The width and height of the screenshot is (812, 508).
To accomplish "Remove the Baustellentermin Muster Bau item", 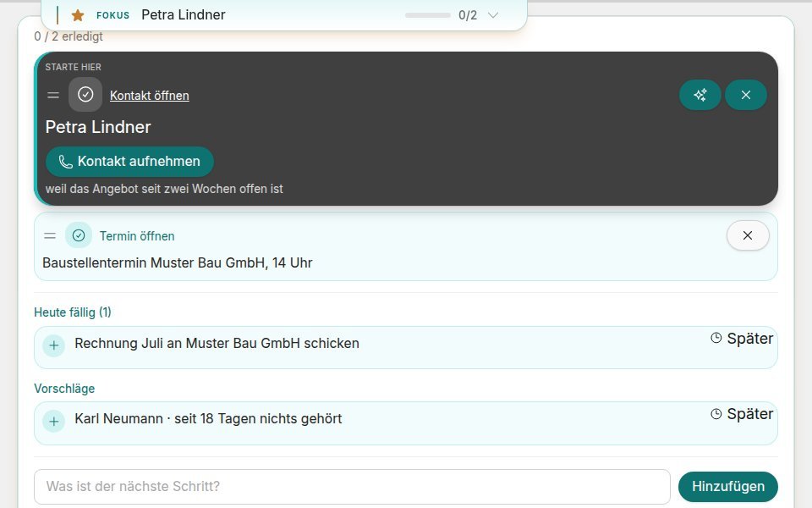I will (x=748, y=235).
